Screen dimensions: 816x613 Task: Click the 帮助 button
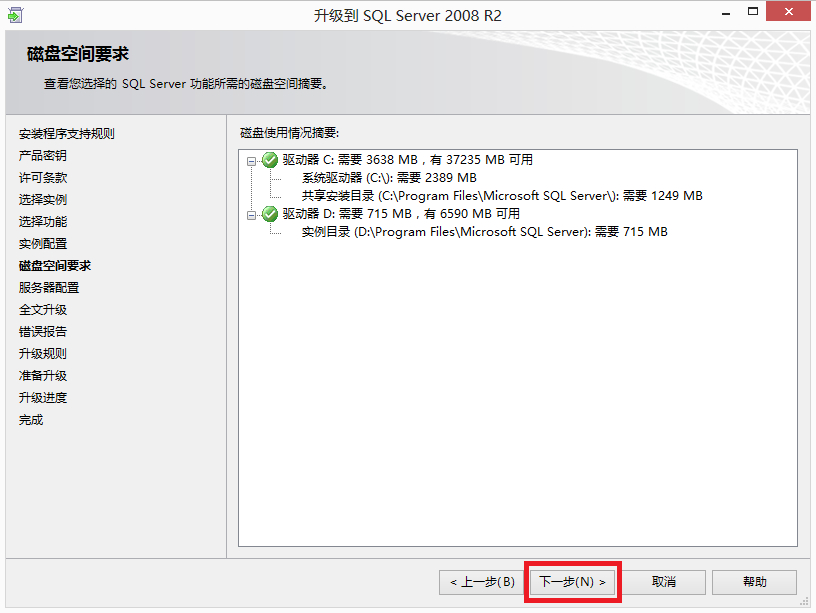point(754,582)
